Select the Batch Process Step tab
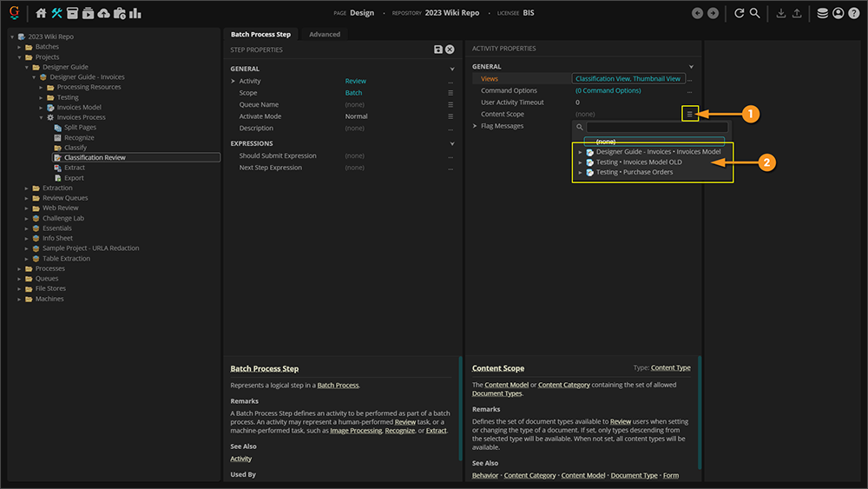Viewport: 868px width, 489px height. pyautogui.click(x=260, y=34)
